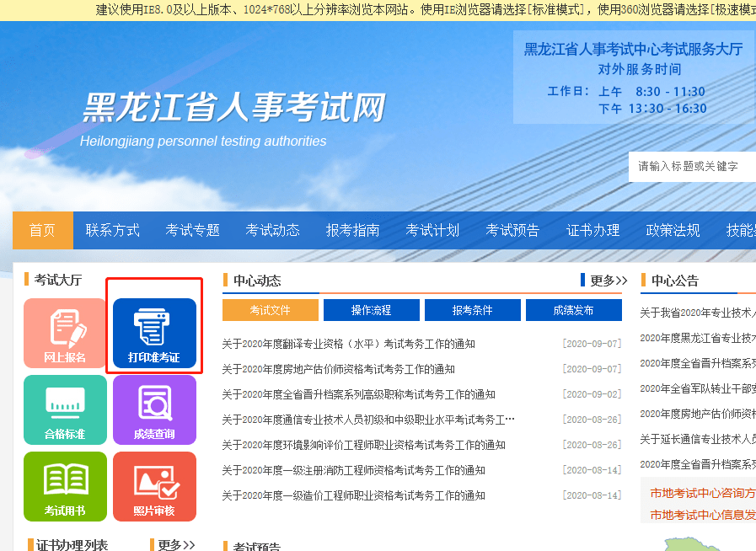Select the 成绩发布 tab button
The width and height of the screenshot is (756, 551).
[573, 309]
